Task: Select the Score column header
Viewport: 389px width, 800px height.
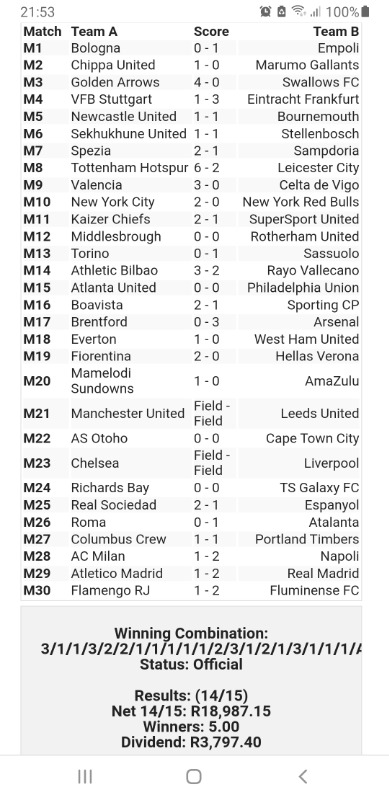Action: (x=211, y=32)
